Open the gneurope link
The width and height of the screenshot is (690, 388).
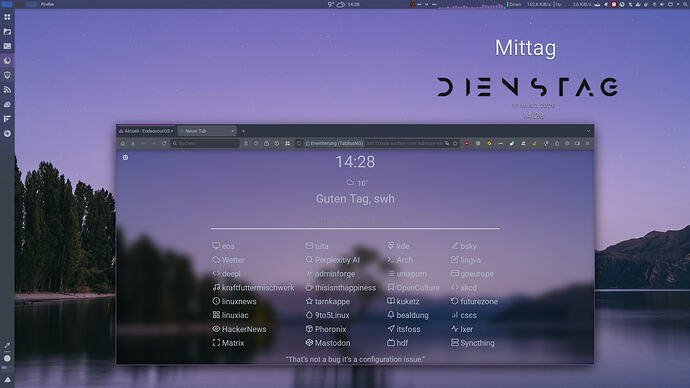pyautogui.click(x=472, y=274)
